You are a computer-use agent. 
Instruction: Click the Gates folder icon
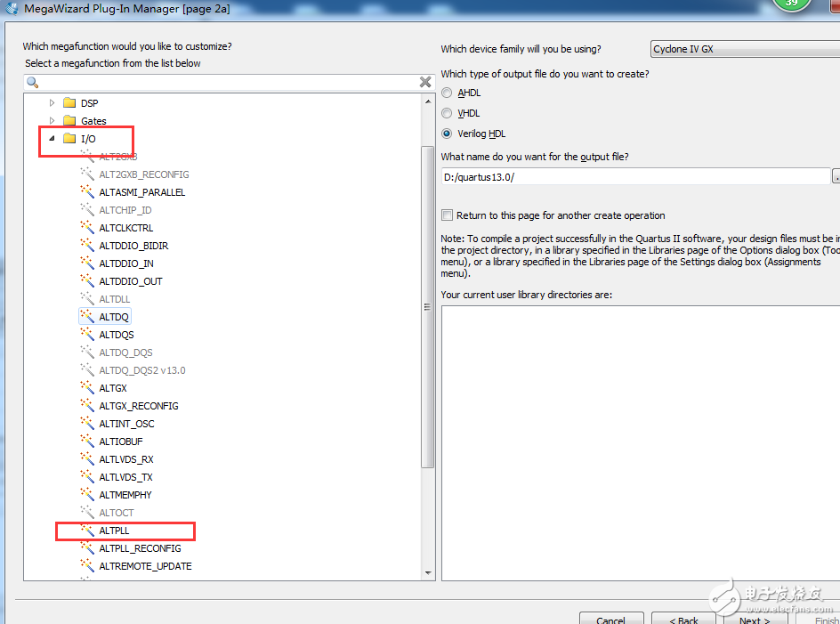tap(69, 120)
